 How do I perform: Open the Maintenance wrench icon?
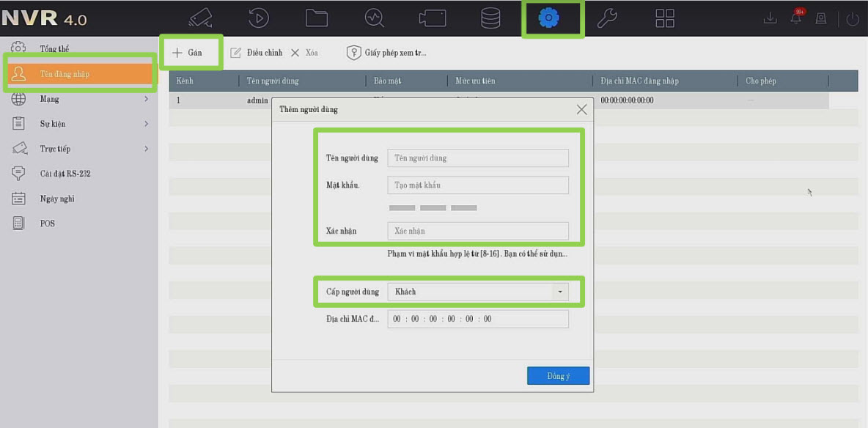[x=607, y=18]
